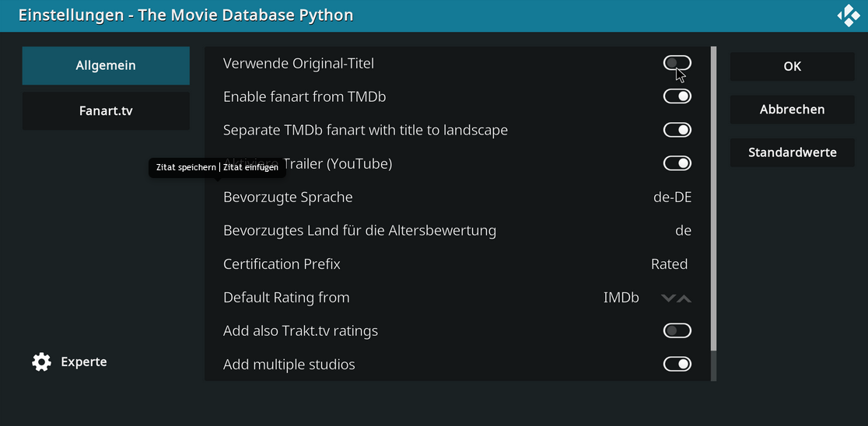Click the Kodi logo icon

click(x=849, y=16)
